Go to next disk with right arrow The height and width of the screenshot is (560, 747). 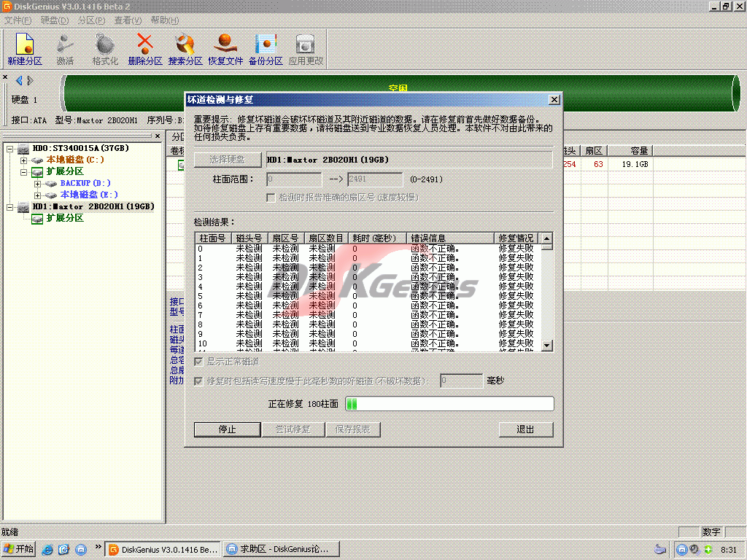pyautogui.click(x=30, y=80)
